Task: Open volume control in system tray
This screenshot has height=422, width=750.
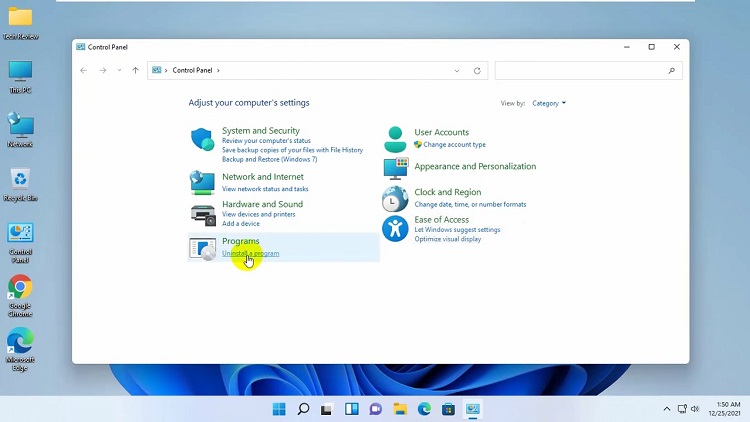Action: pos(695,409)
